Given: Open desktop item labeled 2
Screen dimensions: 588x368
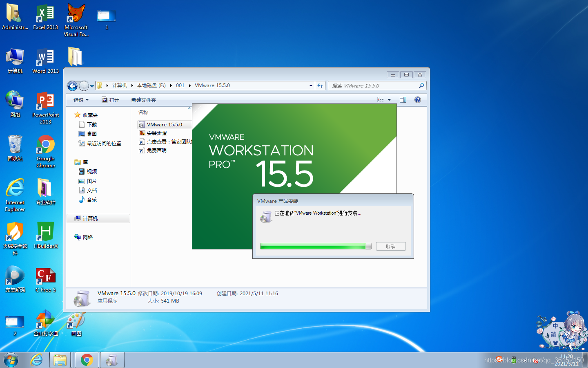Looking at the screenshot, I should pyautogui.click(x=15, y=326).
